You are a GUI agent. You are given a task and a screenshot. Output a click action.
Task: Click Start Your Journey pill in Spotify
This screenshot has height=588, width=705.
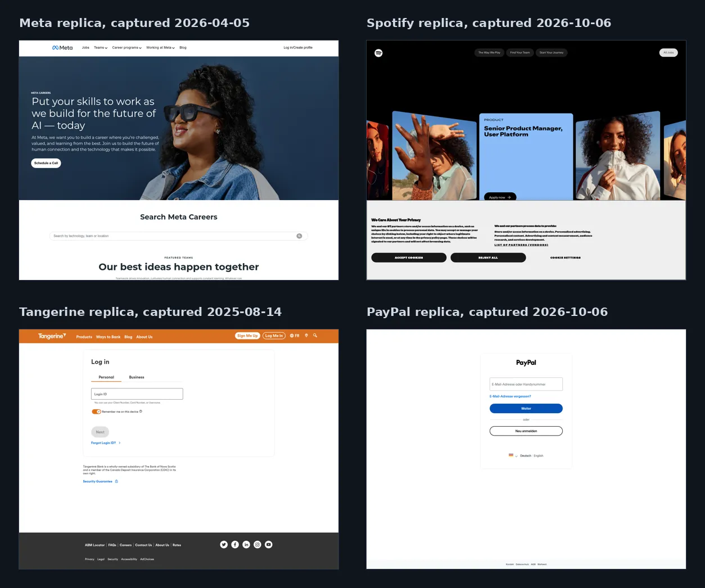[552, 53]
